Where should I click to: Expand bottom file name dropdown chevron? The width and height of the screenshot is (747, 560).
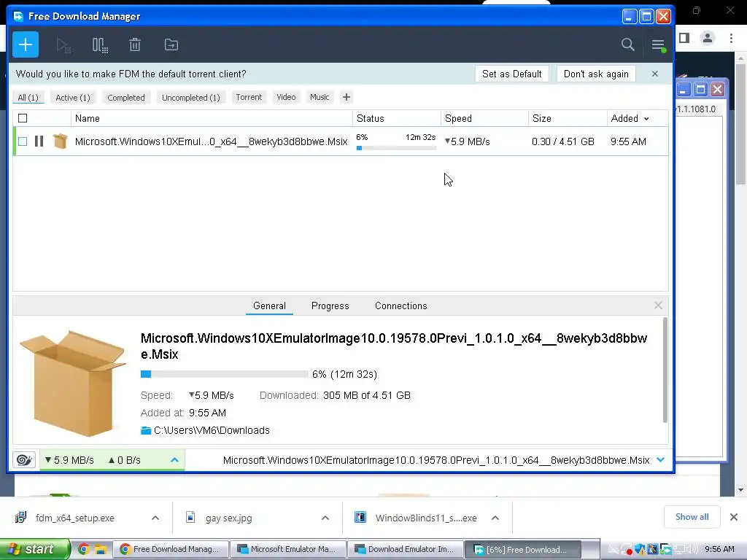click(x=660, y=460)
